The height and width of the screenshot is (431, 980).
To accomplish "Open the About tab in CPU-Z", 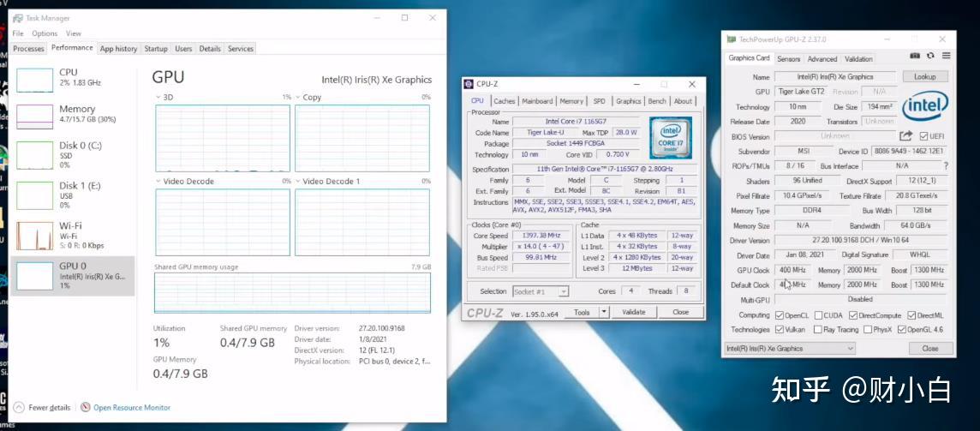I will (683, 101).
